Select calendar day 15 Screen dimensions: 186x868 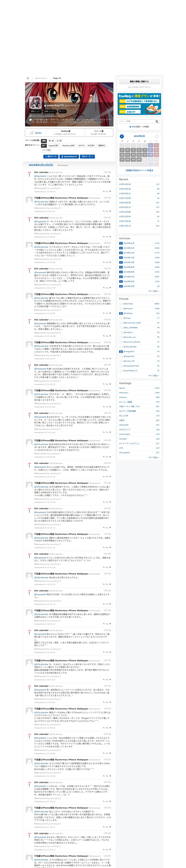point(151,155)
